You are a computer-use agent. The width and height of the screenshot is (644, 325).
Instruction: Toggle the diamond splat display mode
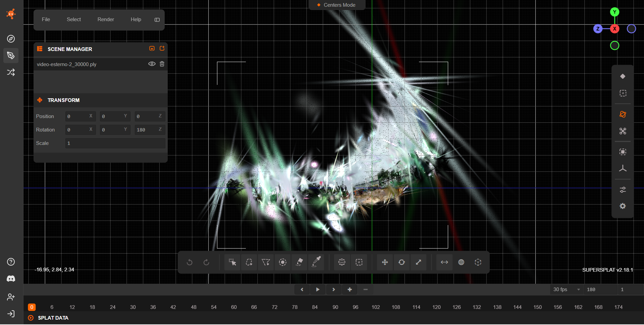point(623,76)
